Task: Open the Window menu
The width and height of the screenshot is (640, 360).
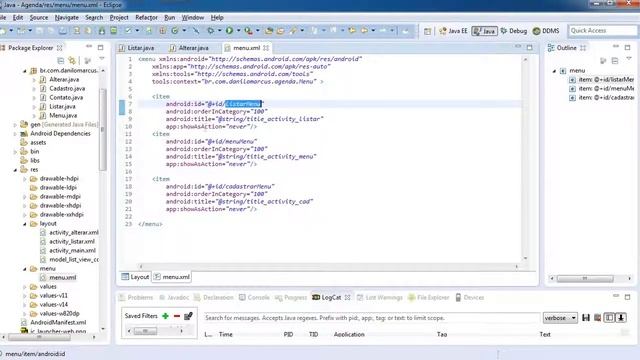Action: (x=193, y=18)
